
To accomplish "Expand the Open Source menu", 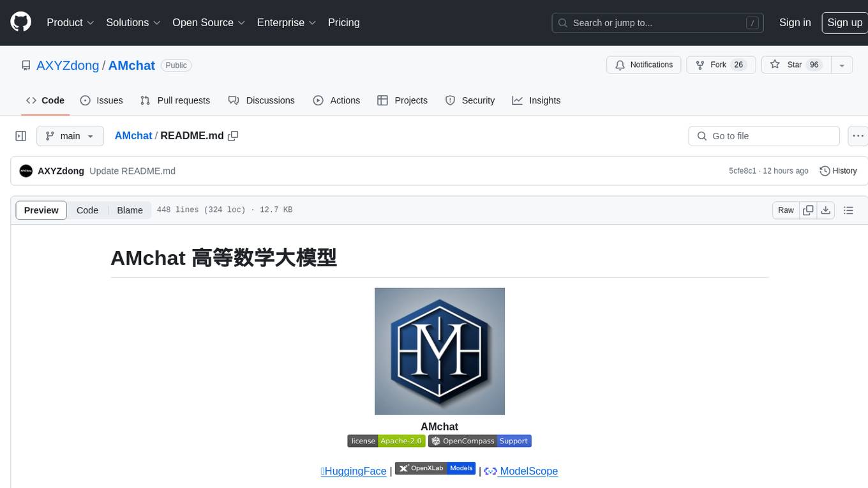I will click(209, 22).
